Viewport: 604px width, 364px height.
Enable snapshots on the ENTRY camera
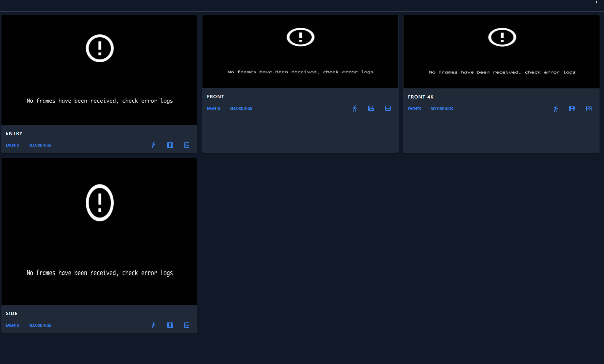click(186, 145)
